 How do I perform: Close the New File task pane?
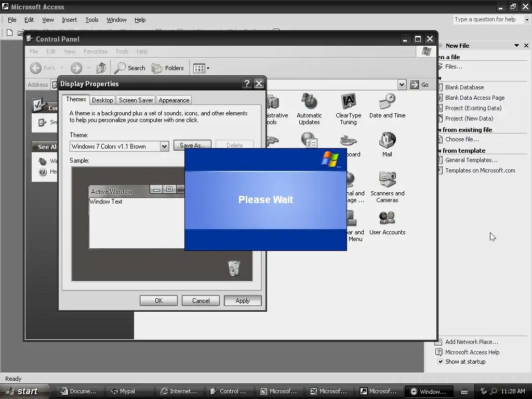[x=526, y=46]
